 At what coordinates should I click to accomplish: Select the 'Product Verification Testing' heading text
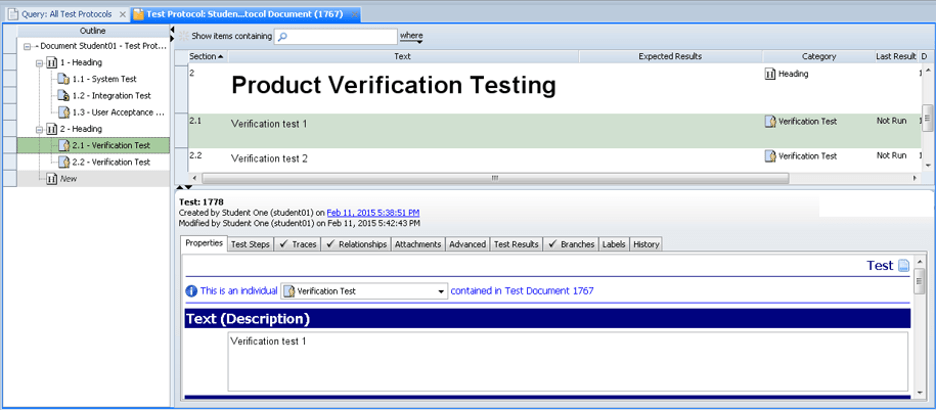point(393,85)
